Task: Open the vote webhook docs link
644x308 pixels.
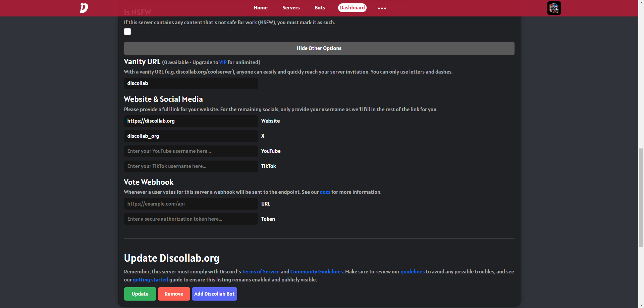Action: point(325,192)
